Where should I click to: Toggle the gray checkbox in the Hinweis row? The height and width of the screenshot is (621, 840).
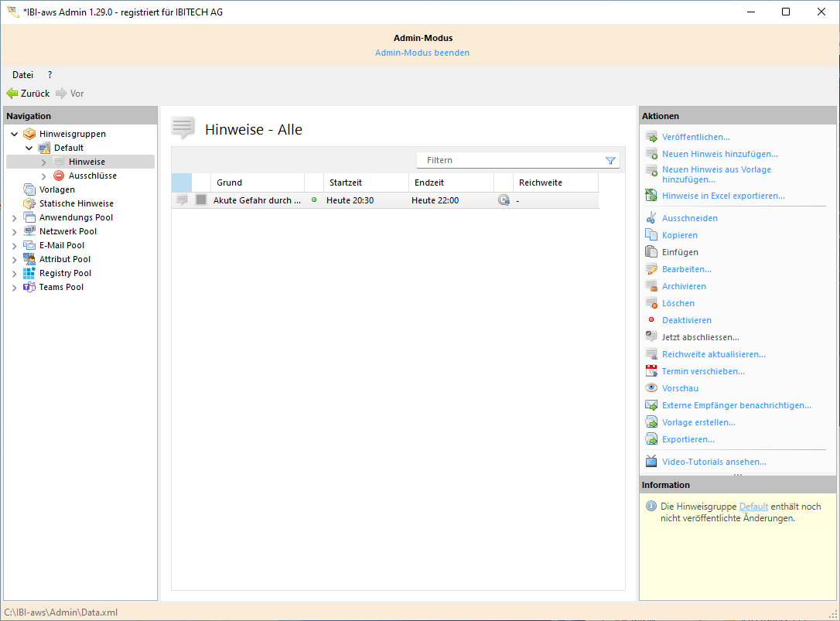coord(201,200)
